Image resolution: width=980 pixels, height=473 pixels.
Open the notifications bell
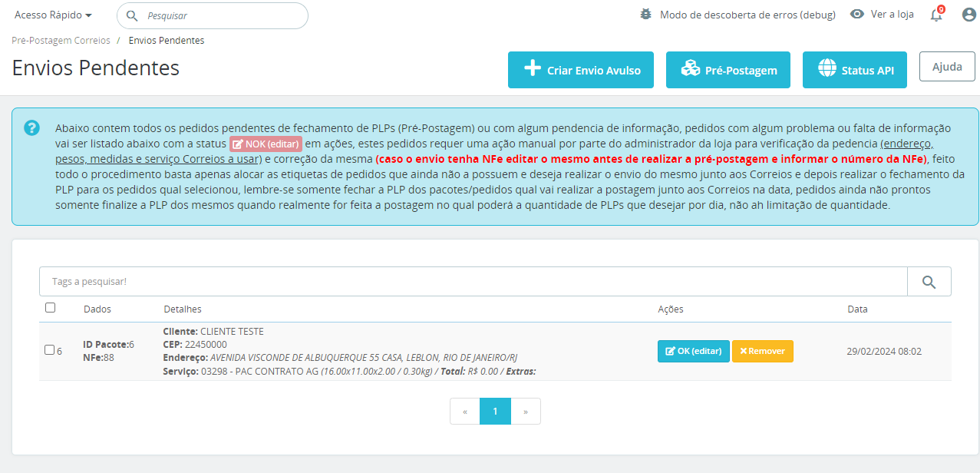point(936,15)
